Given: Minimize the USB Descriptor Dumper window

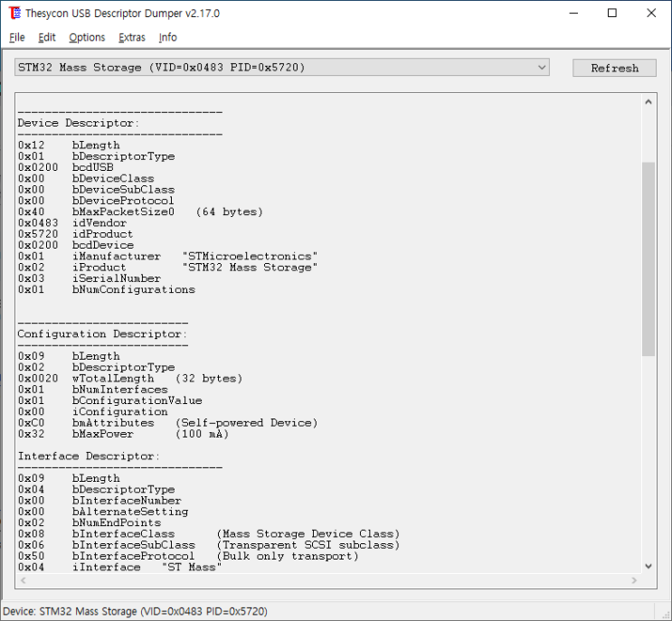Looking at the screenshot, I should pos(573,13).
